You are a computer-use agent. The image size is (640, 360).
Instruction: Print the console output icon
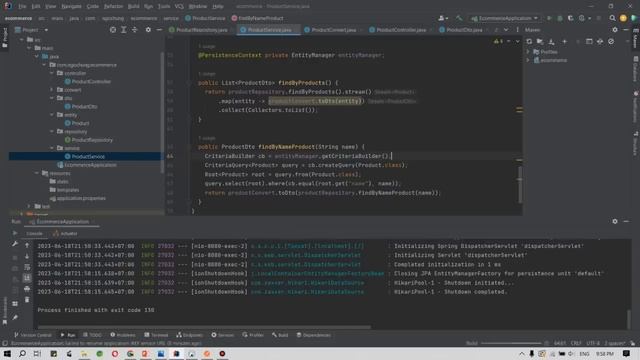point(27,289)
